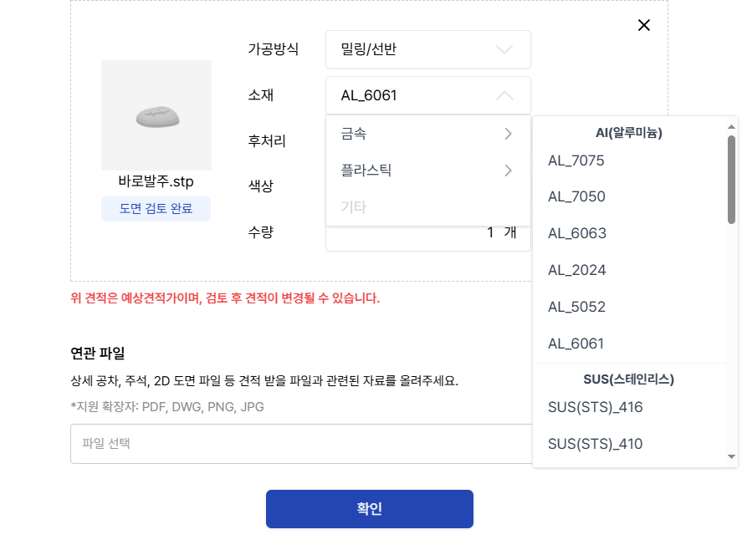742x560 pixels.
Task: Click the 바로발주.stp part thumbnail
Action: [156, 115]
